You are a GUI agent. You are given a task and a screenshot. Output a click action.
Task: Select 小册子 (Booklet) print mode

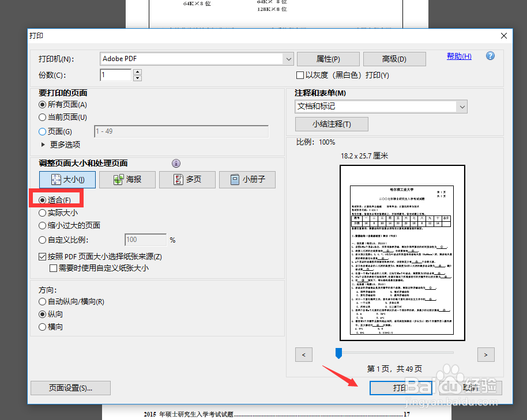[247, 179]
